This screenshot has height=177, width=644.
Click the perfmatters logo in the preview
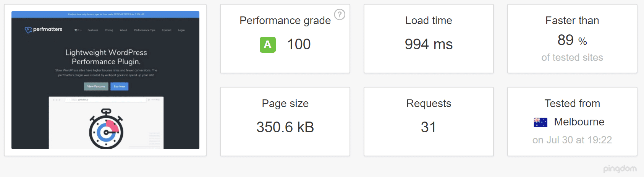(x=44, y=29)
